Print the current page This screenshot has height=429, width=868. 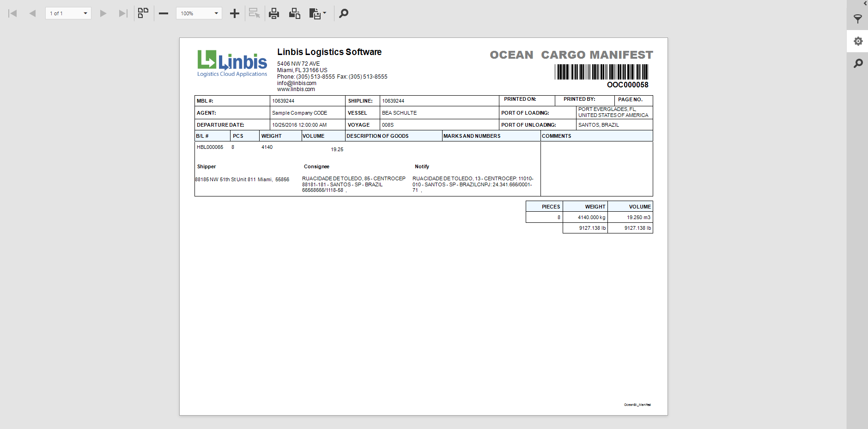(x=294, y=13)
